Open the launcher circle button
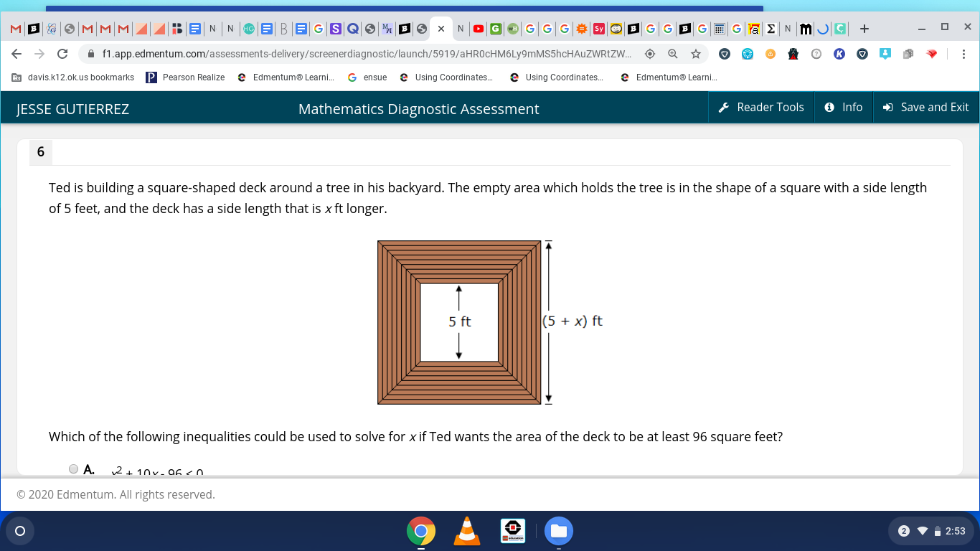The height and width of the screenshot is (551, 980). click(20, 531)
